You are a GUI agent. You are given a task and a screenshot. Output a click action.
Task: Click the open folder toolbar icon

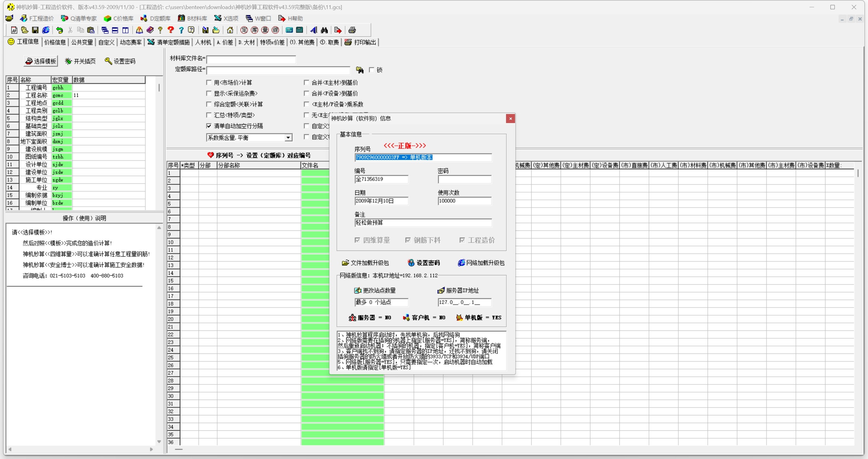[x=25, y=30]
